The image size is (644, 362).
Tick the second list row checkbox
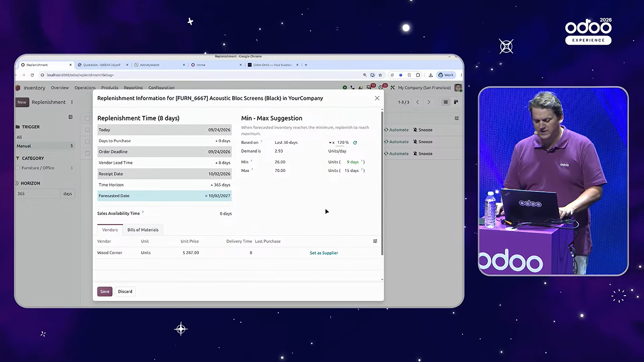pos(87,142)
